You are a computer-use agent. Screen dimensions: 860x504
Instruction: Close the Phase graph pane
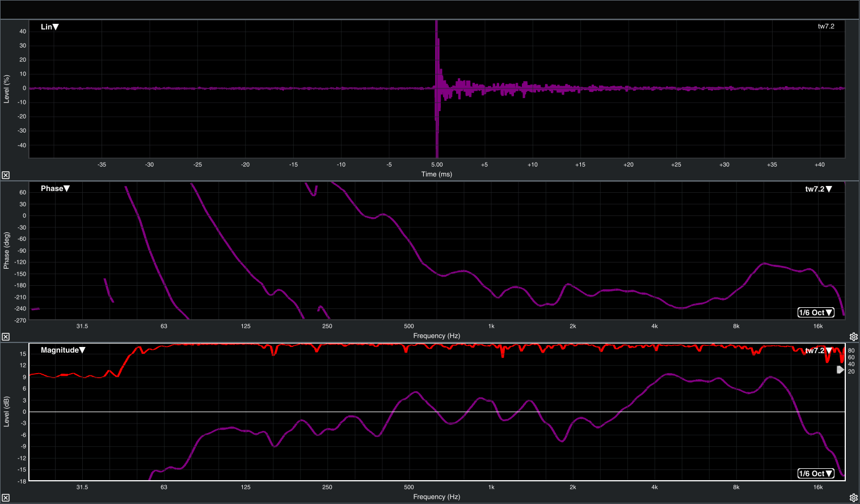[6, 337]
